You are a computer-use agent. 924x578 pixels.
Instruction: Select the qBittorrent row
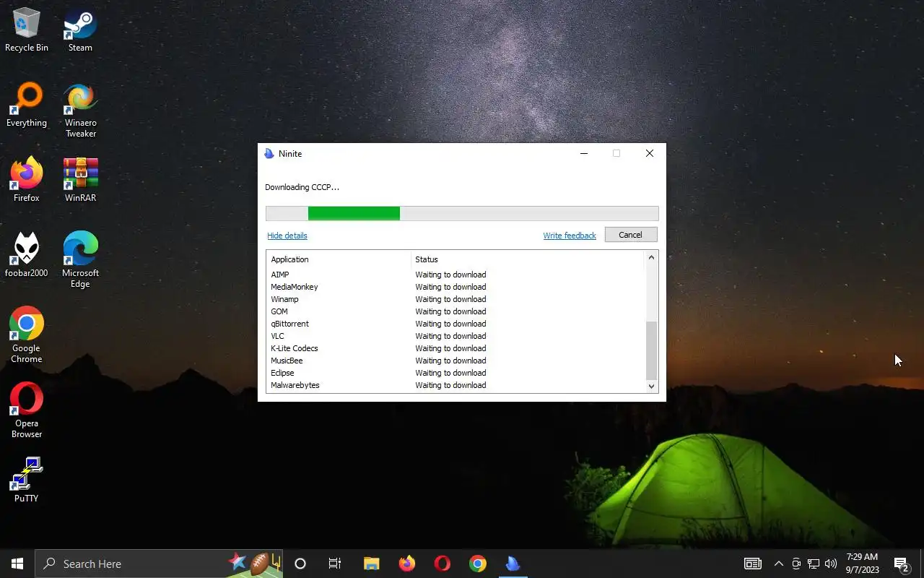(455, 324)
